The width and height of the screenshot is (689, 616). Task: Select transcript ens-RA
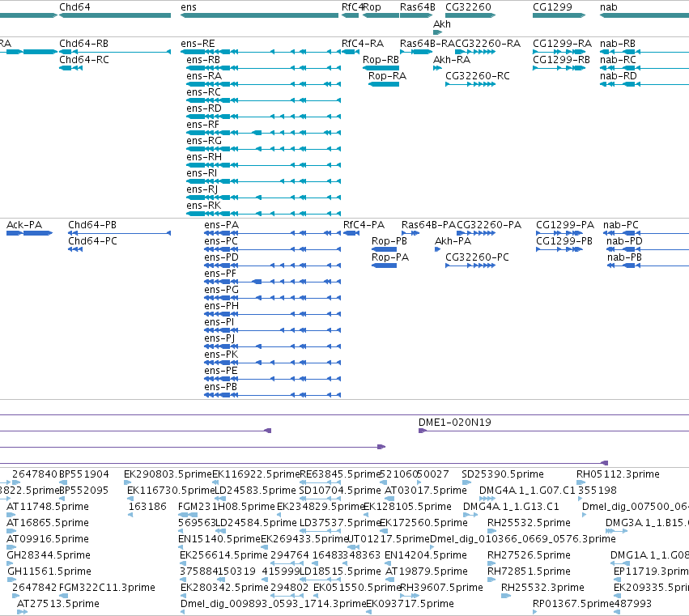(204, 76)
